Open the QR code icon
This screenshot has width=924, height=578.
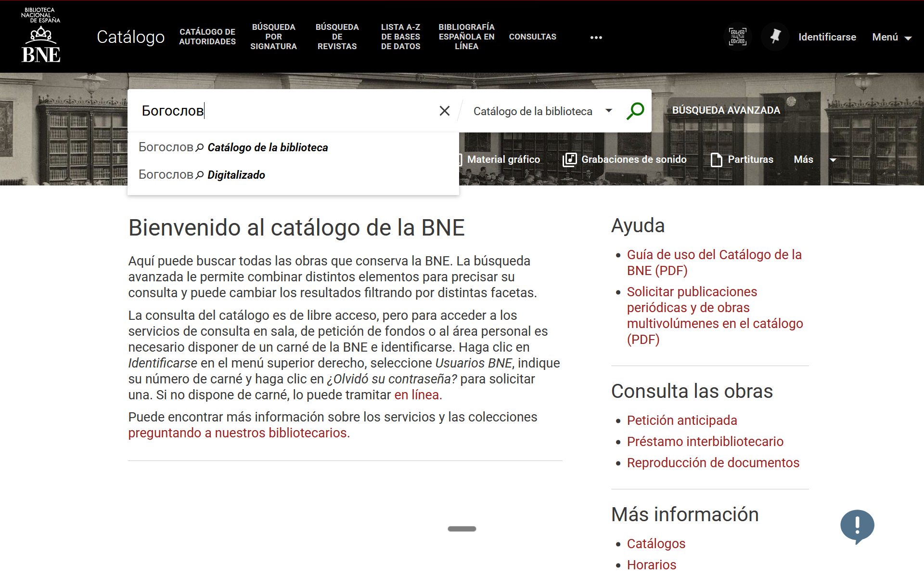click(x=737, y=37)
